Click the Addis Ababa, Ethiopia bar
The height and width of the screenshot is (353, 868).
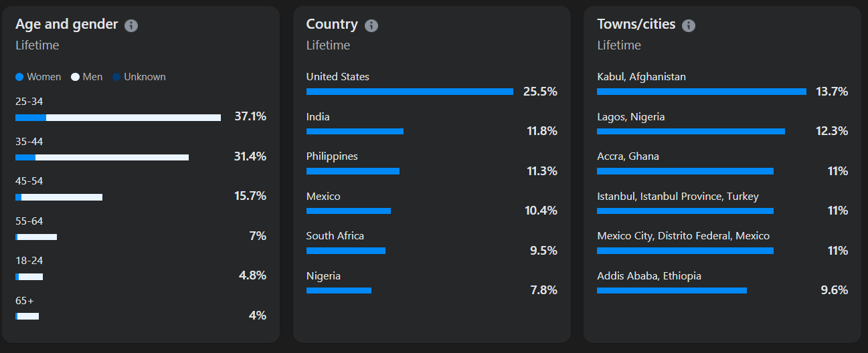pos(671,290)
